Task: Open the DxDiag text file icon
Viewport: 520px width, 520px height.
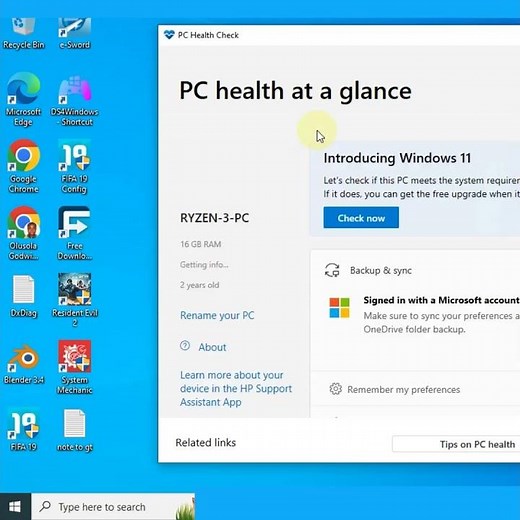Action: pos(23,296)
